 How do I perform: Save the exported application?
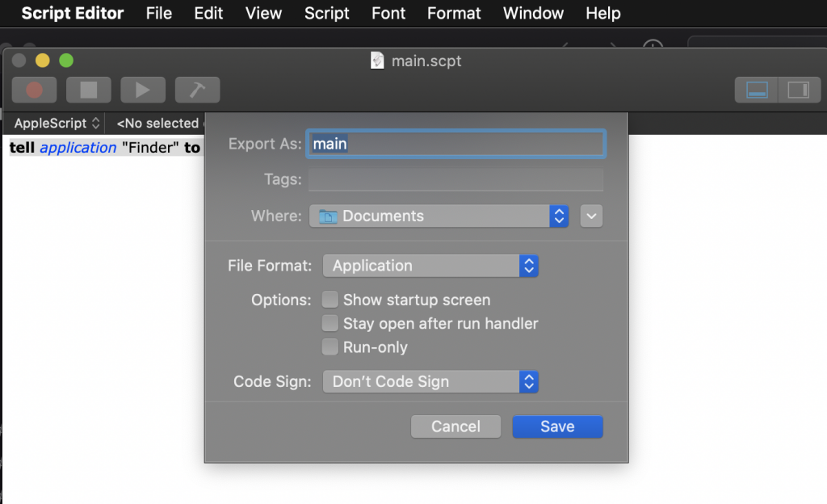coord(557,426)
